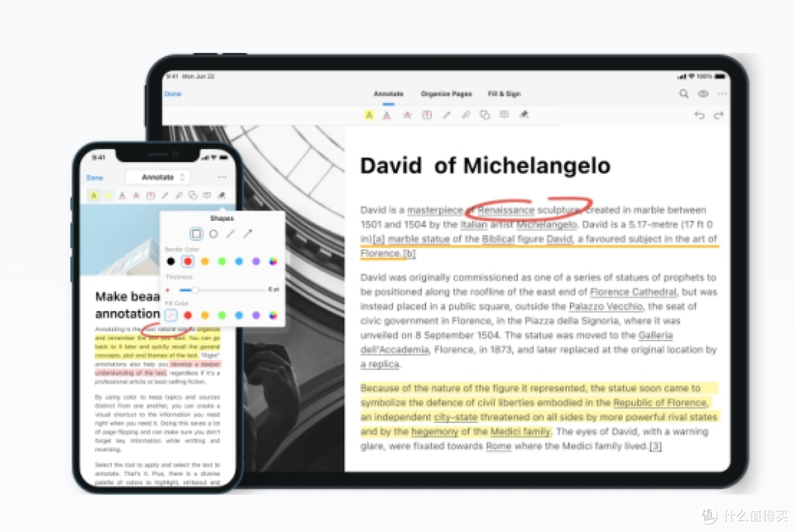Open the custom fill color picker wheel

(273, 315)
